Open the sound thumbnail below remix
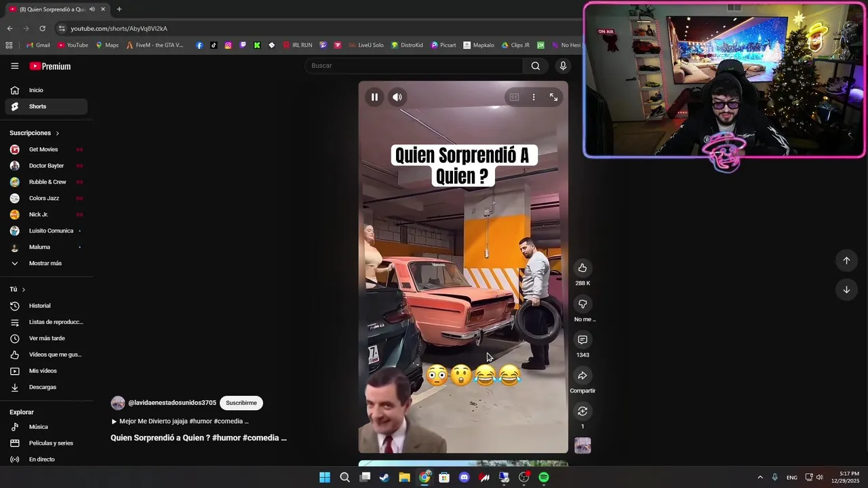This screenshot has height=488, width=868. click(x=583, y=445)
